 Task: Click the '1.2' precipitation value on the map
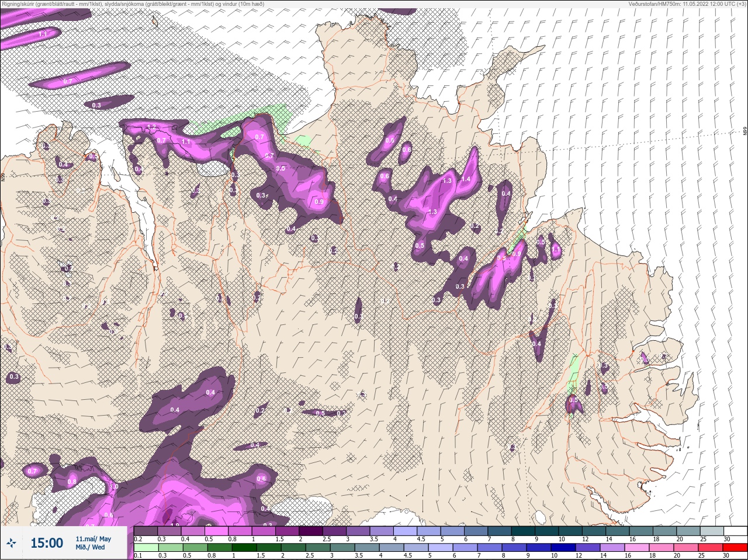pyautogui.click(x=152, y=127)
